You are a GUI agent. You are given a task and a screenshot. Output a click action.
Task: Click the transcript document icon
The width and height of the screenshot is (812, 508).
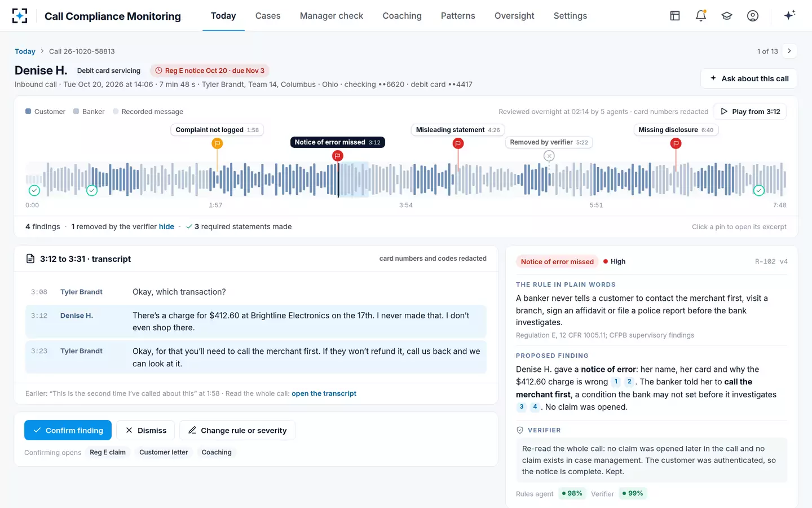click(x=30, y=259)
